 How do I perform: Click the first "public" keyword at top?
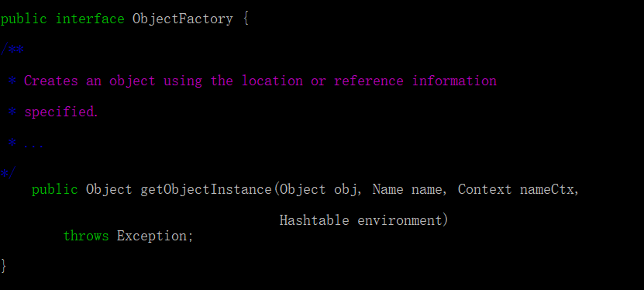point(23,19)
